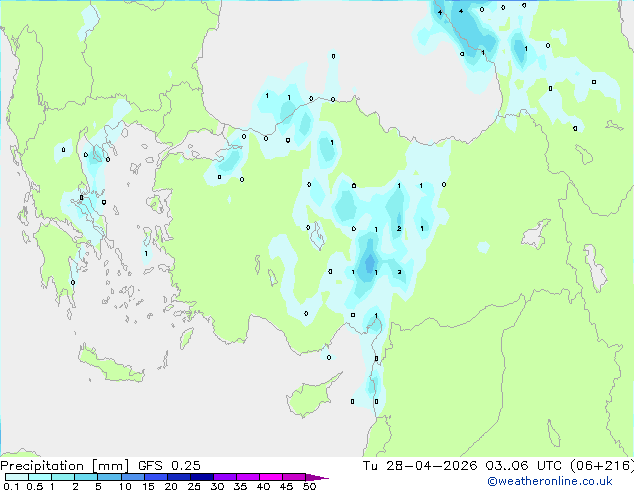Select the 2–5 mm legend color swatch
Viewport: 634px width, 490px height.
[86, 477]
